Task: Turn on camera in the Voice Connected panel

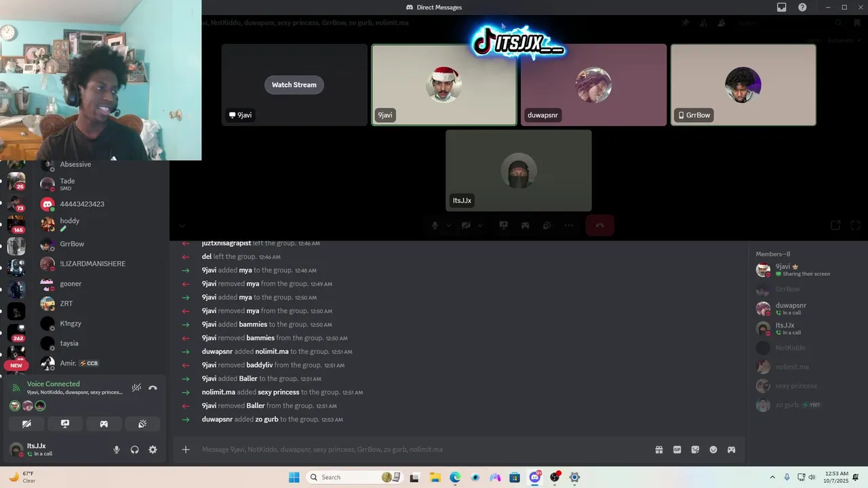Action: click(x=26, y=424)
